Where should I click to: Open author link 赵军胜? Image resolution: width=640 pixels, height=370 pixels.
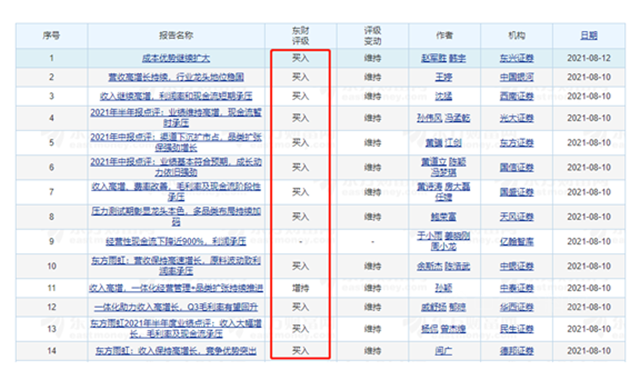434,58
